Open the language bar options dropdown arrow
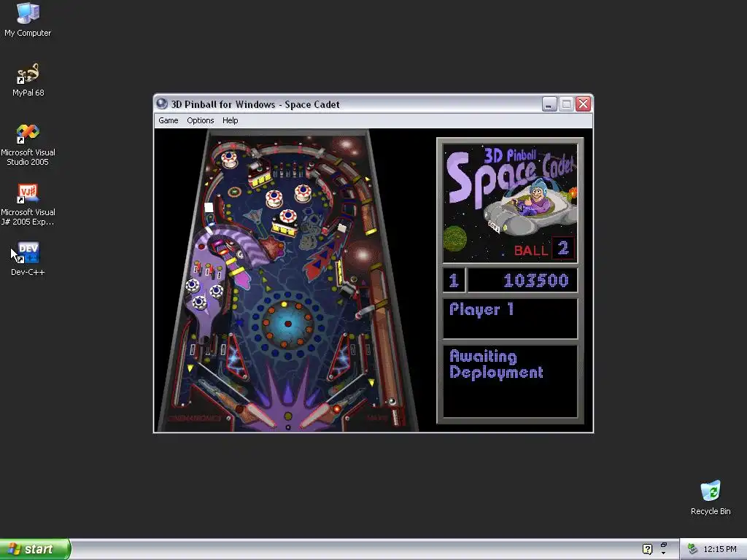Image resolution: width=747 pixels, height=560 pixels. [664, 553]
